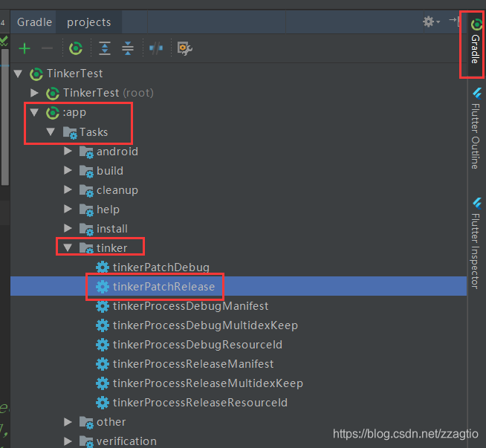
Task: Expand the android tasks folder
Action: tap(68, 151)
